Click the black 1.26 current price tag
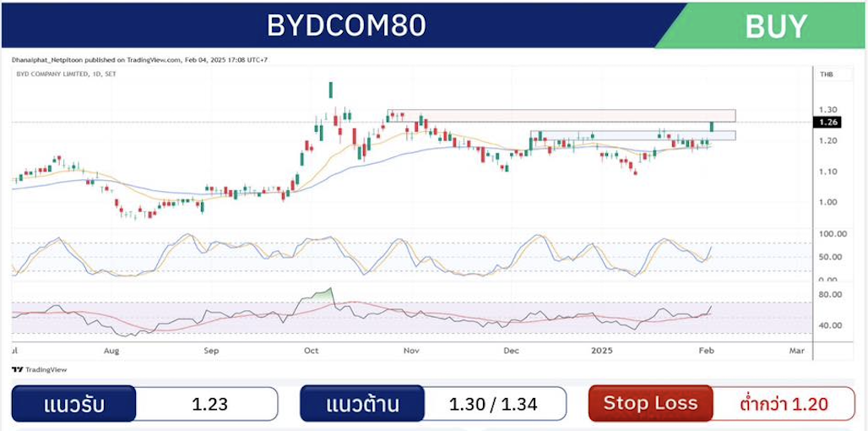This screenshot has width=868, height=431. pos(827,123)
